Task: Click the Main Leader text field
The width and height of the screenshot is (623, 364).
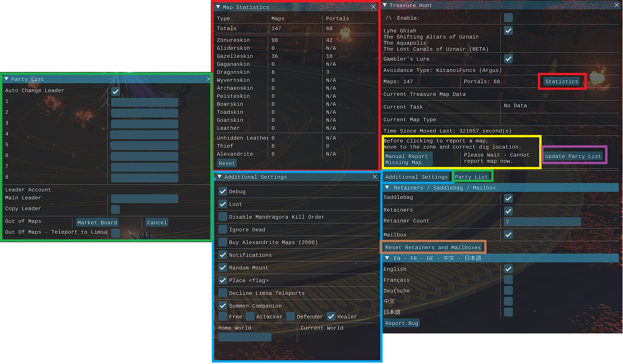Action: pyautogui.click(x=144, y=198)
